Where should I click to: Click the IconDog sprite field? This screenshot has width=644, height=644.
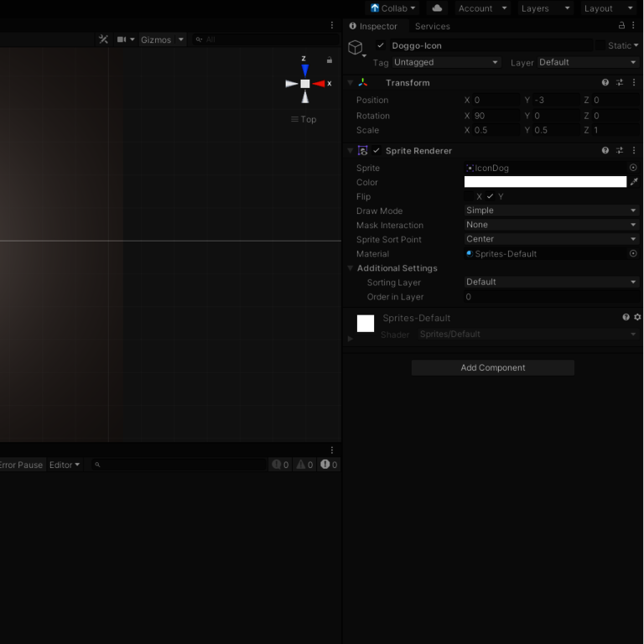545,168
